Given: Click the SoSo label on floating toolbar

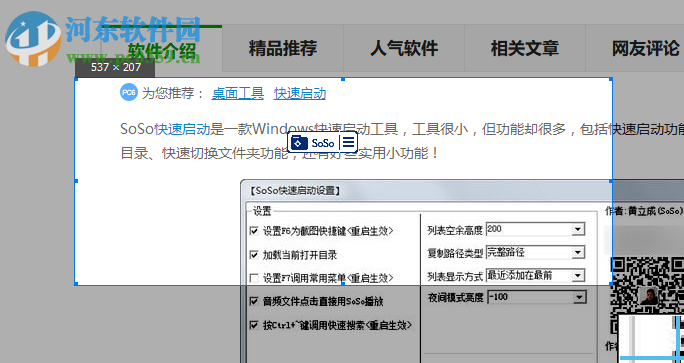Looking at the screenshot, I should 323,143.
